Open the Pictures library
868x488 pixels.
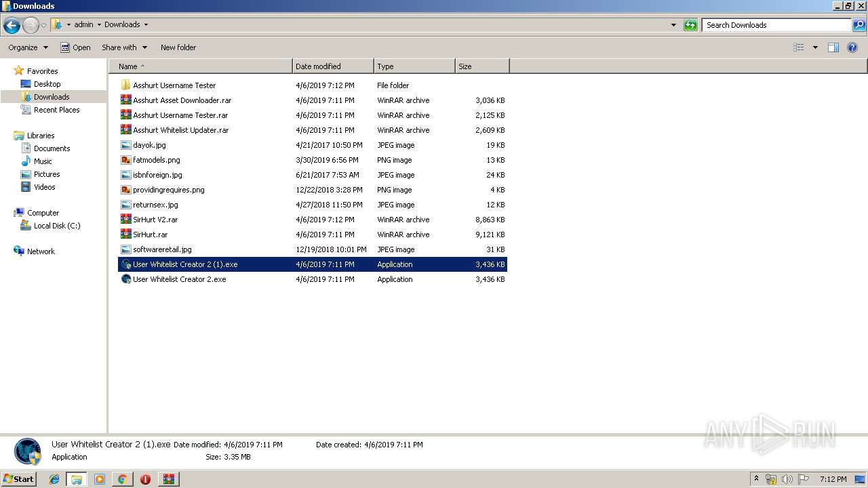coord(47,174)
